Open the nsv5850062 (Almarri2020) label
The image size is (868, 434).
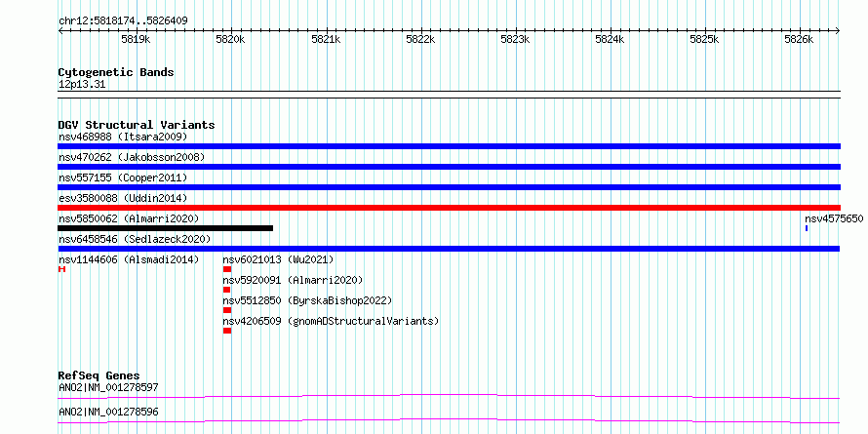coord(129,218)
